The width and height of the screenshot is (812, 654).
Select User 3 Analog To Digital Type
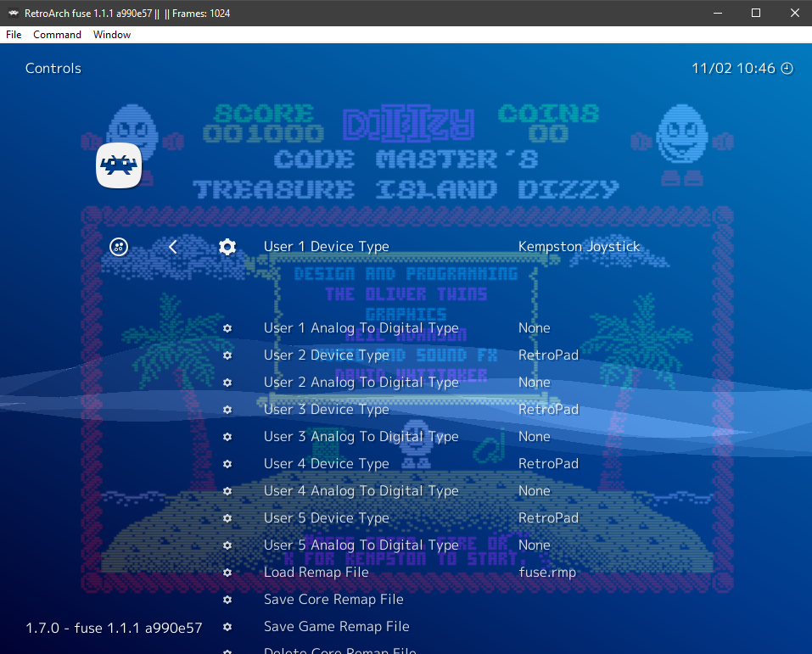pos(361,437)
